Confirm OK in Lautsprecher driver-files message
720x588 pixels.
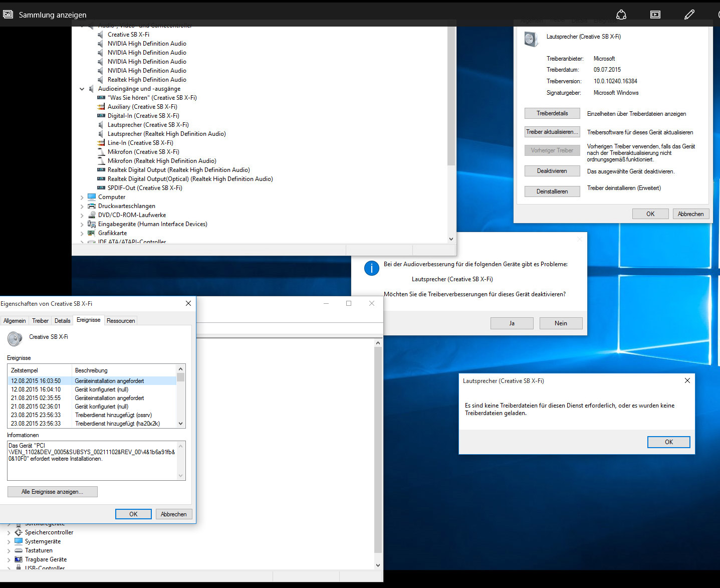coord(668,442)
